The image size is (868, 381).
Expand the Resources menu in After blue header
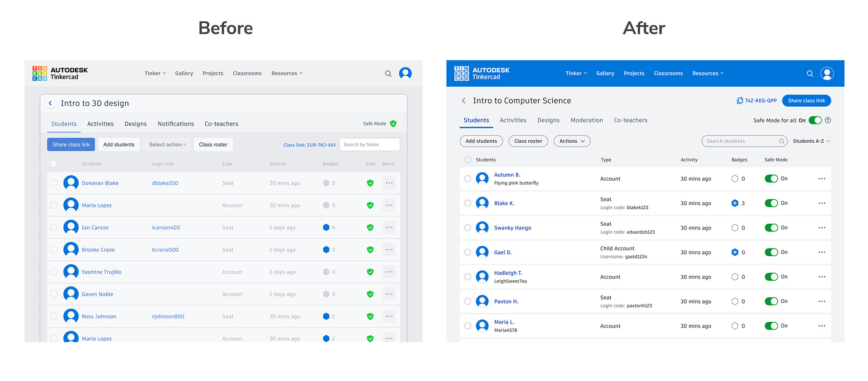708,73
